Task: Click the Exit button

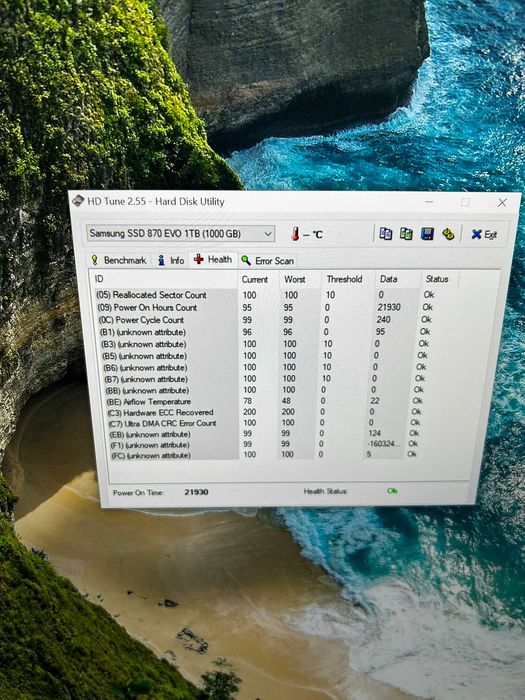Action: tap(484, 234)
